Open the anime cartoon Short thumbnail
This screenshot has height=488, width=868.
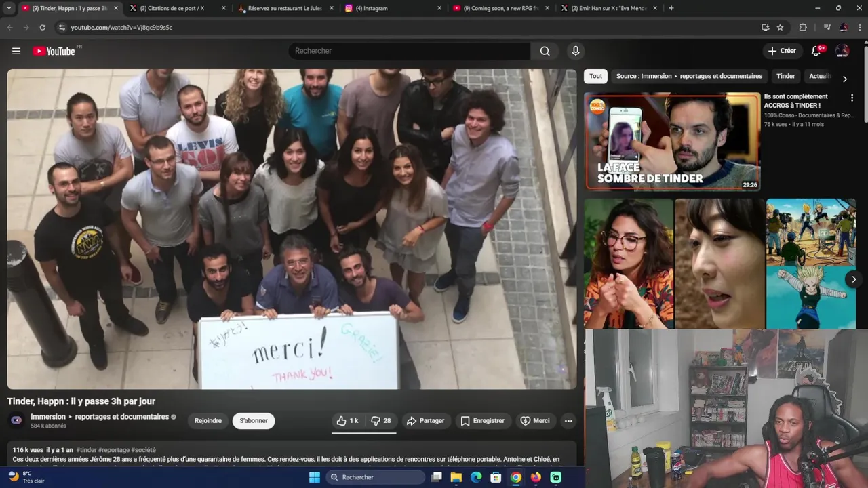click(x=810, y=263)
